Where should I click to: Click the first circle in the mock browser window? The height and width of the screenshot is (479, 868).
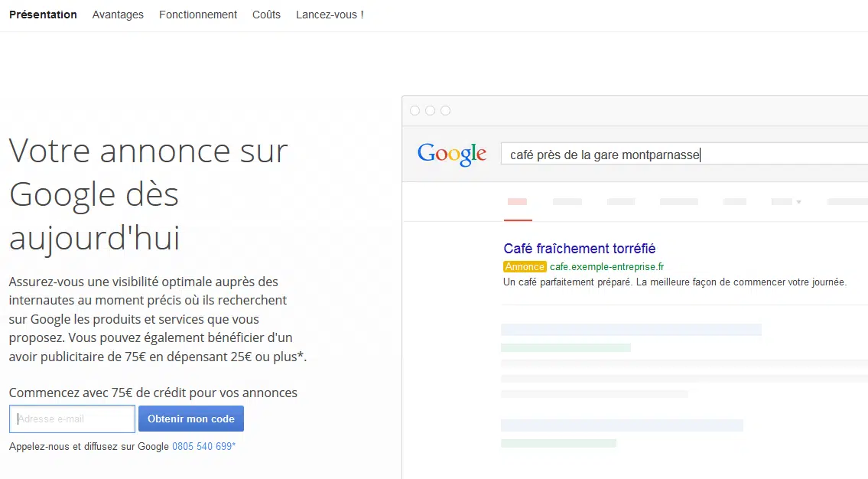(415, 111)
